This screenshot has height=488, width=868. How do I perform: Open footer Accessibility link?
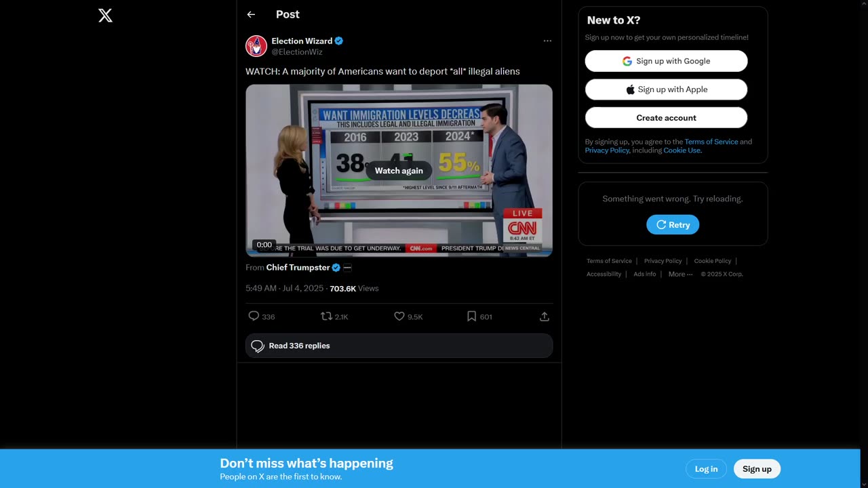604,274
